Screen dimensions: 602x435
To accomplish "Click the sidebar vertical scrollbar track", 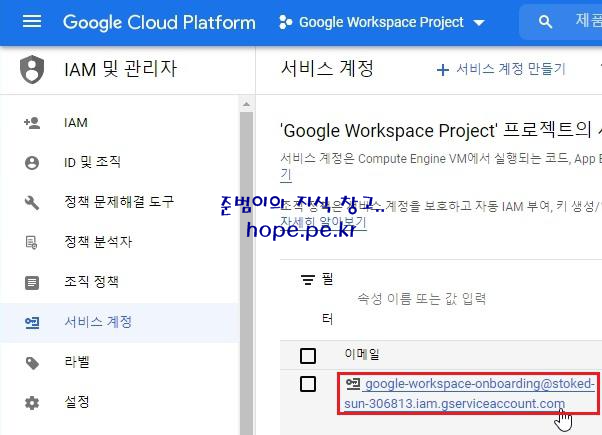I will (x=246, y=273).
